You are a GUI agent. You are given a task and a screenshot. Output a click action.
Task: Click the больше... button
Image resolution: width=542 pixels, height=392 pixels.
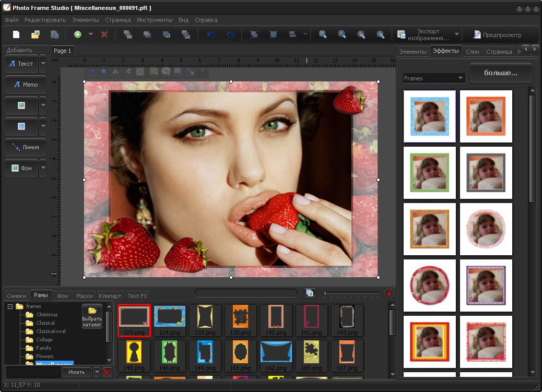pos(501,73)
